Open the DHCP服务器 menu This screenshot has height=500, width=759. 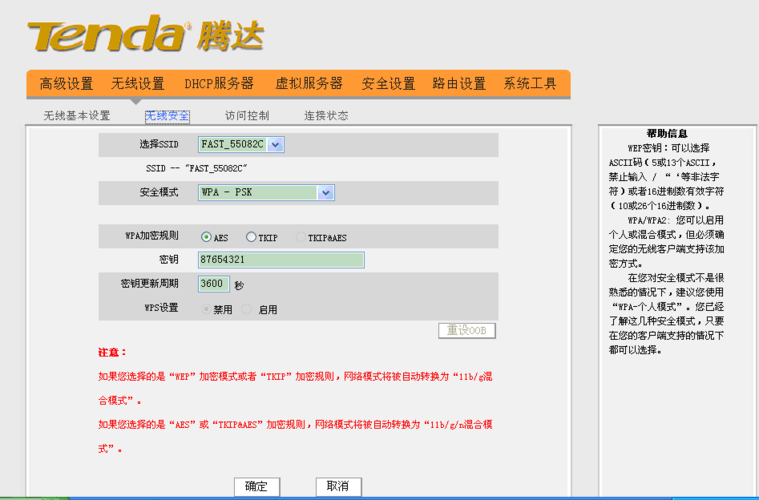pos(219,84)
